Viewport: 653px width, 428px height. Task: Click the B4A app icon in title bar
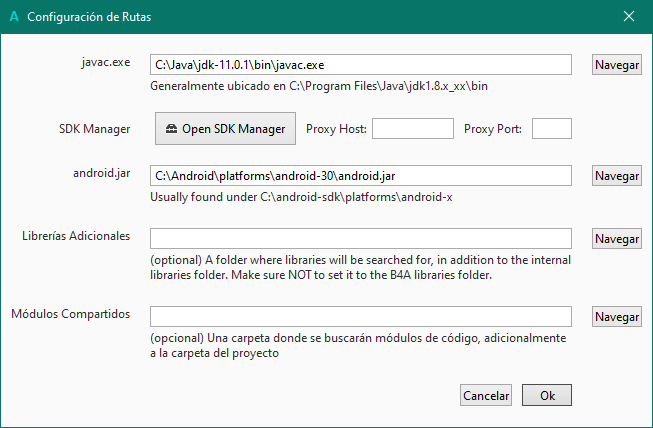[x=12, y=17]
